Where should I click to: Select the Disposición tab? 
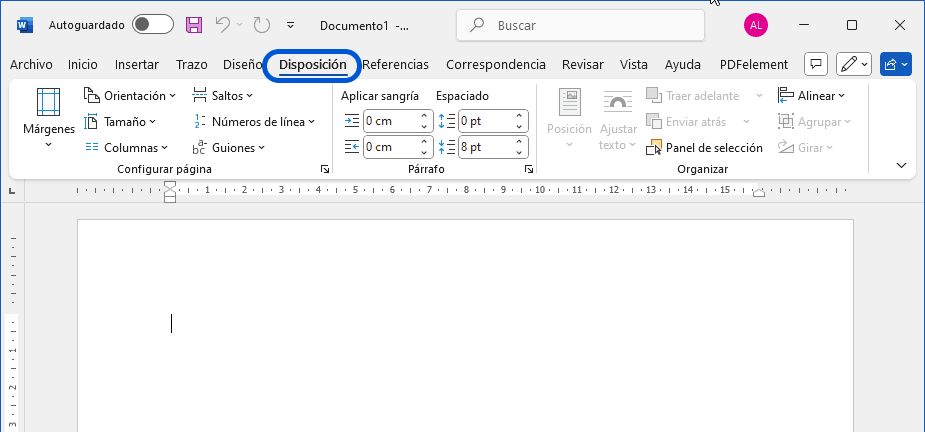(x=313, y=65)
